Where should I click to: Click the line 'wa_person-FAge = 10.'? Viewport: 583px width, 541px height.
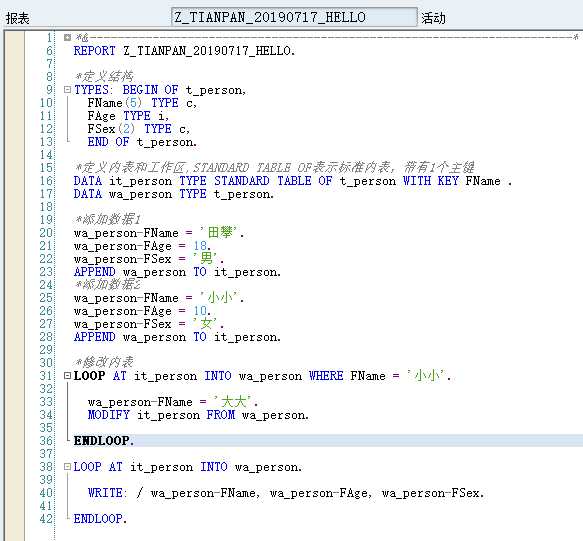[x=142, y=311]
